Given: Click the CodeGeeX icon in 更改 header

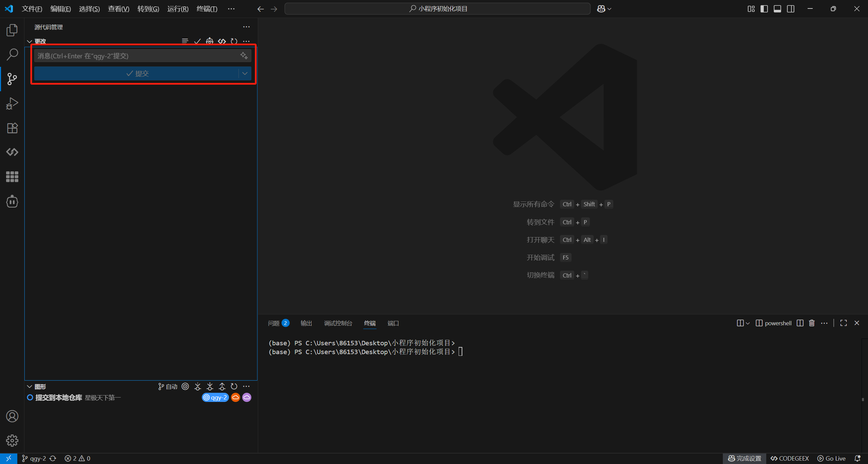Looking at the screenshot, I should point(222,41).
